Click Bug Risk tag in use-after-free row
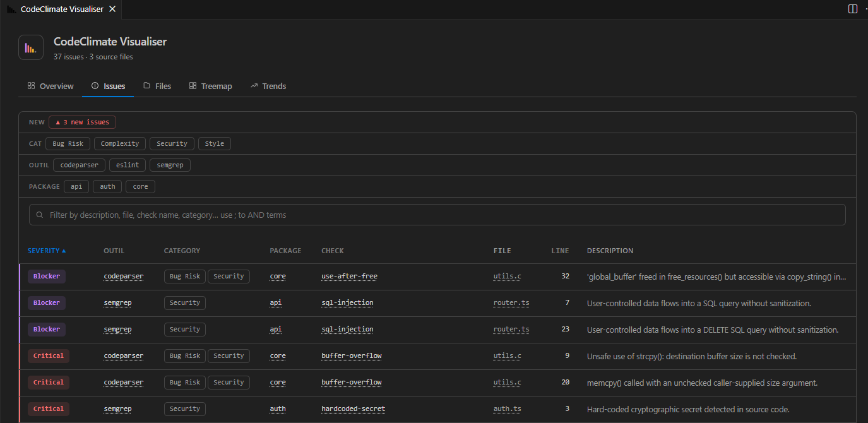Viewport: 868px width, 423px height. 184,277
